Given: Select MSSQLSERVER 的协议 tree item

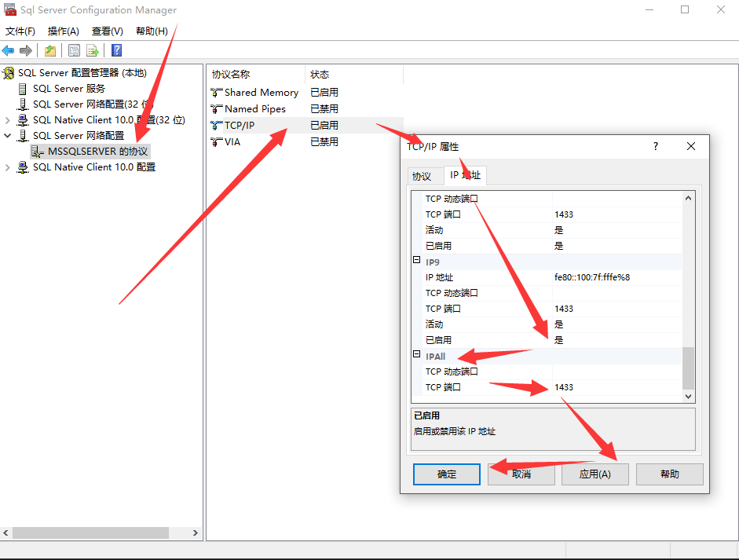Looking at the screenshot, I should point(97,152).
